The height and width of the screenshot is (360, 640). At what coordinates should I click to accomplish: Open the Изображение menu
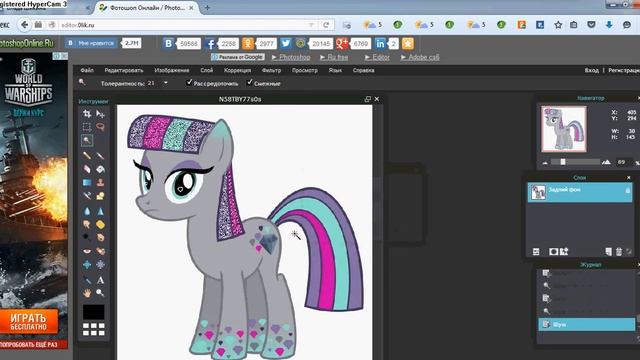(172, 70)
